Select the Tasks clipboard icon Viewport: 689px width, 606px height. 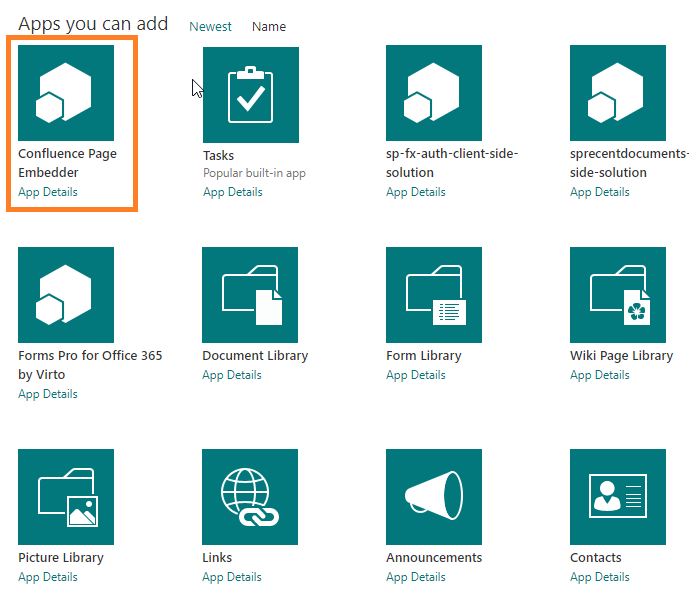point(250,95)
